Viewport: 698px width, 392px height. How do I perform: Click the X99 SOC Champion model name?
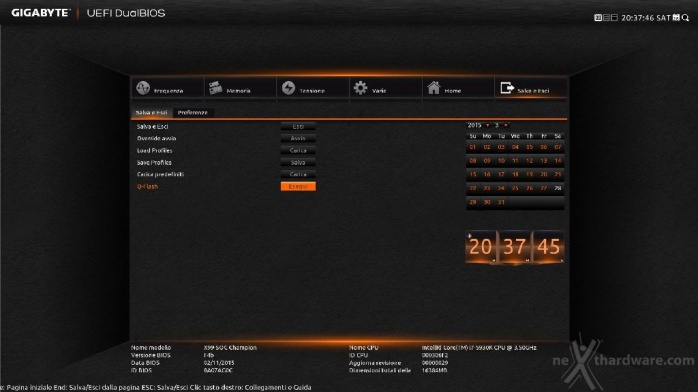coord(230,348)
